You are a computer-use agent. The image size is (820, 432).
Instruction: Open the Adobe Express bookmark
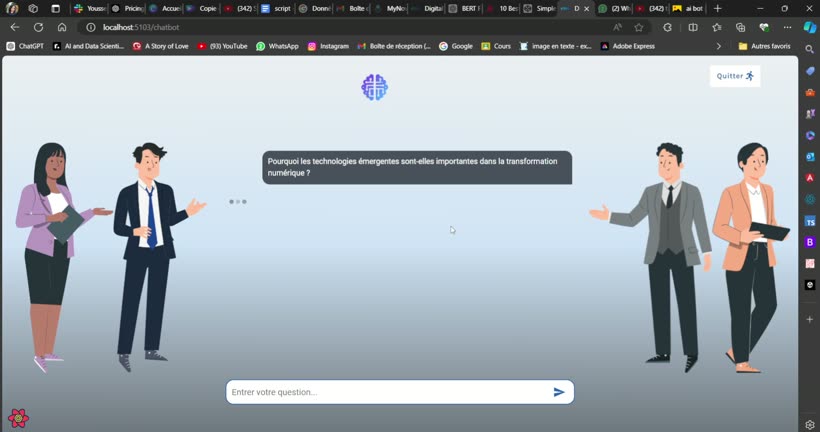(x=628, y=46)
